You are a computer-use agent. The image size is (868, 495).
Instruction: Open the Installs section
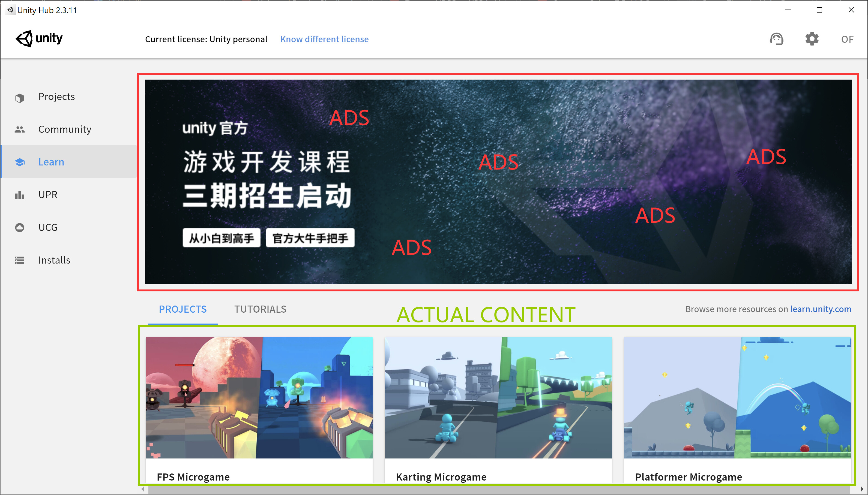(x=54, y=260)
